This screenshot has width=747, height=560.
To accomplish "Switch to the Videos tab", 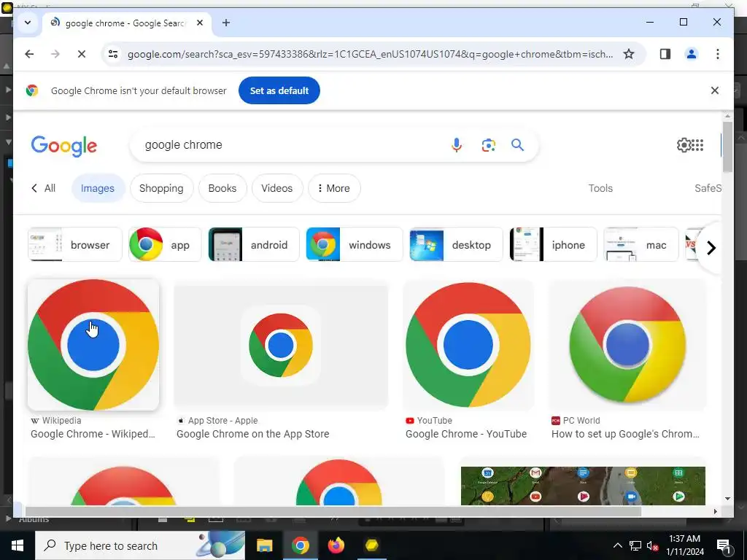I will tap(276, 188).
